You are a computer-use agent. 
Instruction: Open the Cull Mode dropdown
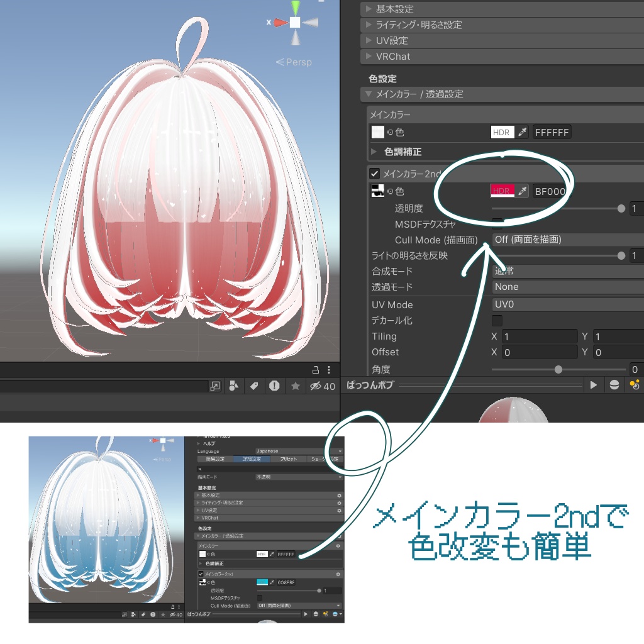566,240
